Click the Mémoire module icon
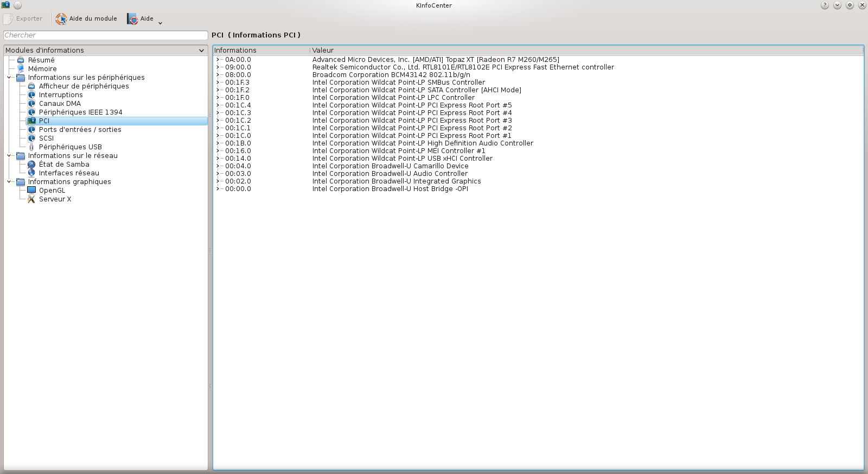The image size is (868, 474). [21, 69]
